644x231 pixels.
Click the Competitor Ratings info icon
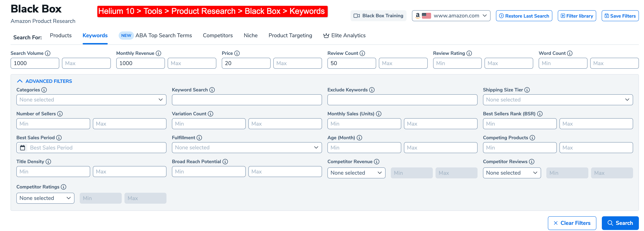click(x=64, y=187)
